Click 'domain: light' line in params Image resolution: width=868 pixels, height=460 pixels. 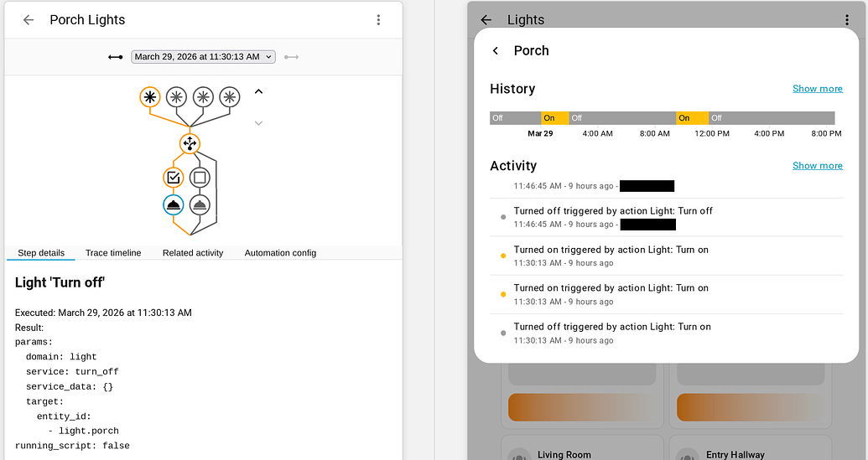61,357
